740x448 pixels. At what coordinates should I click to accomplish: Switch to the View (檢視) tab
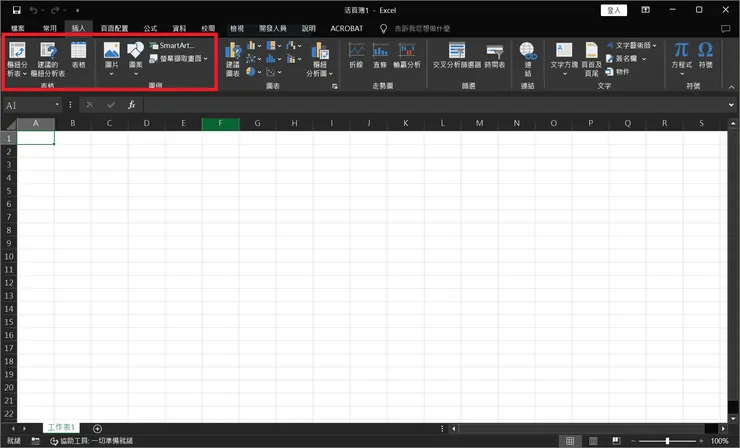click(237, 29)
